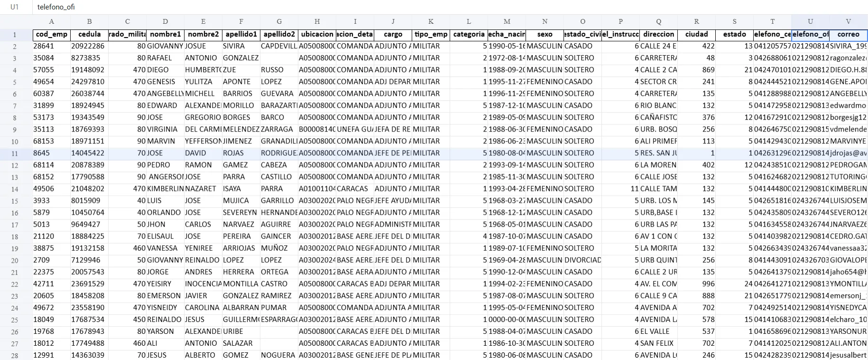Select the ciudad header cell
This screenshot has height=360, width=868.
pos(696,34)
